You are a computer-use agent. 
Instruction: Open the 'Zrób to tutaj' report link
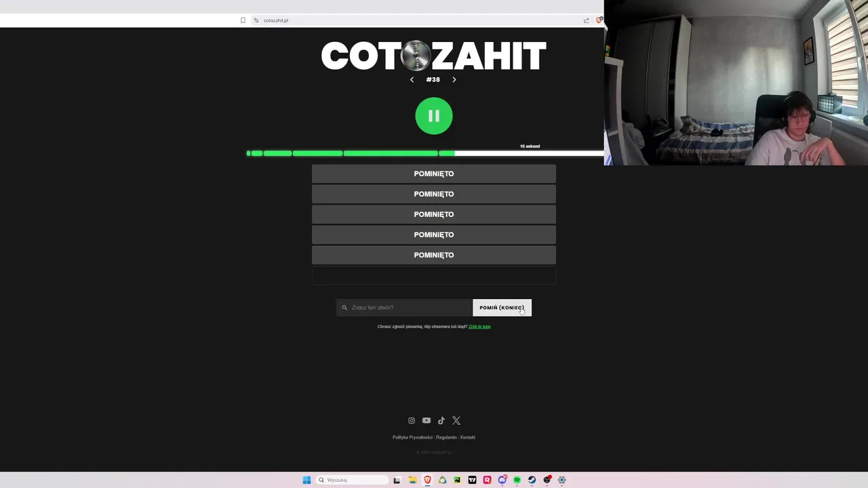(x=479, y=327)
